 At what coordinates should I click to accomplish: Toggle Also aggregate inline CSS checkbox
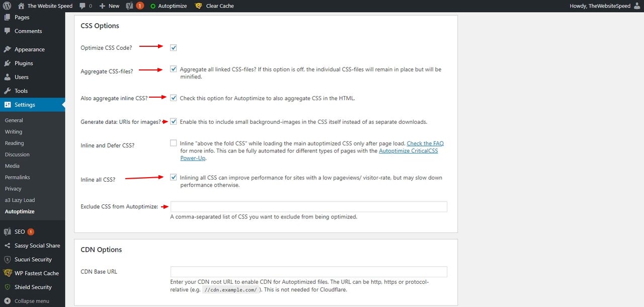(x=174, y=98)
